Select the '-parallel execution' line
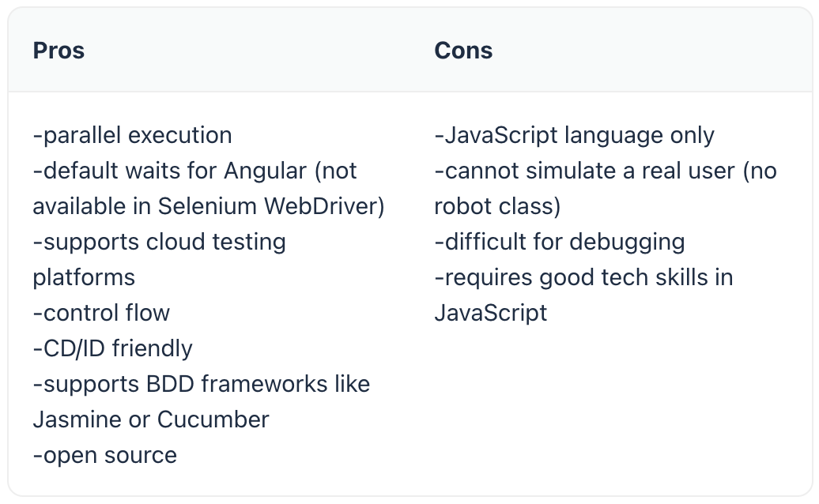819x504 pixels. (x=132, y=135)
